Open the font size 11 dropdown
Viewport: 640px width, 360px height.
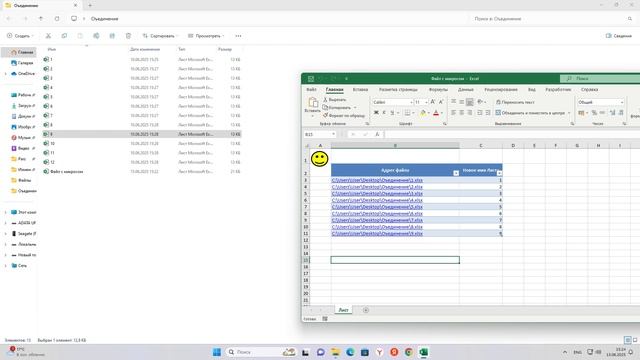(426, 102)
